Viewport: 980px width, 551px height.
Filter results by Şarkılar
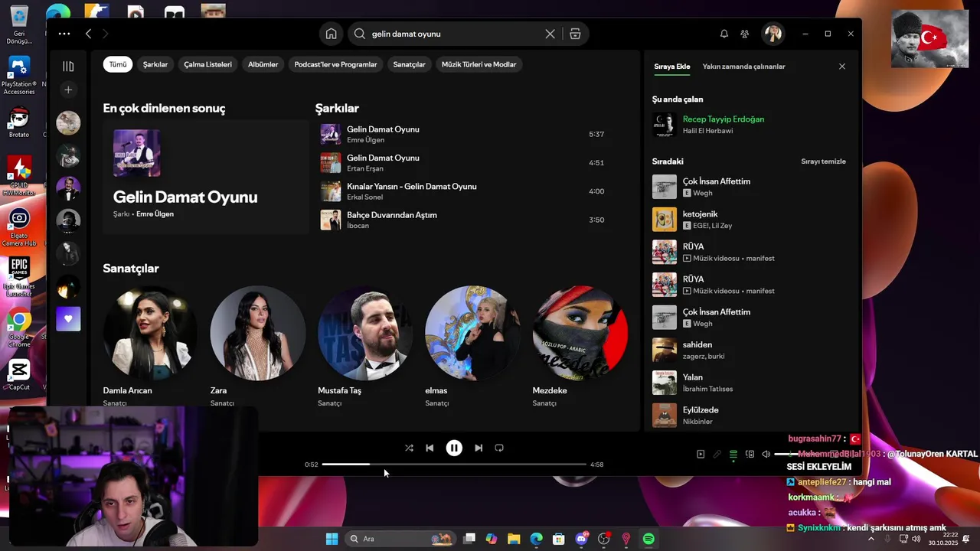(155, 64)
